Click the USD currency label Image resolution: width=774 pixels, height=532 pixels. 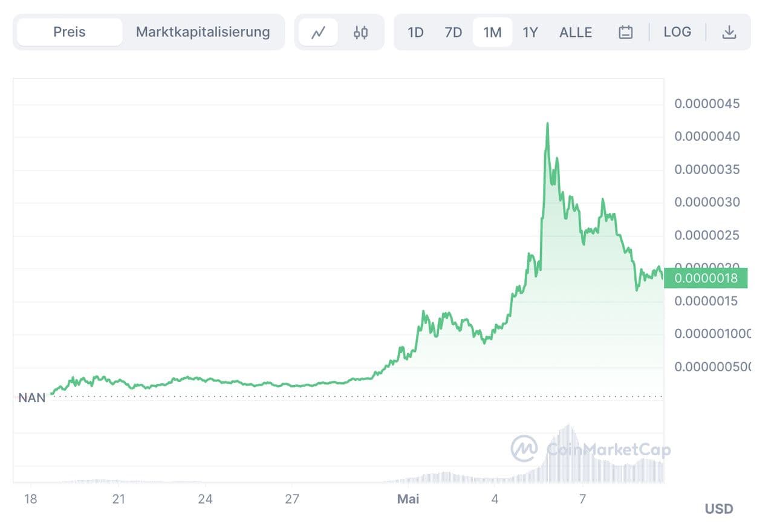click(x=719, y=509)
